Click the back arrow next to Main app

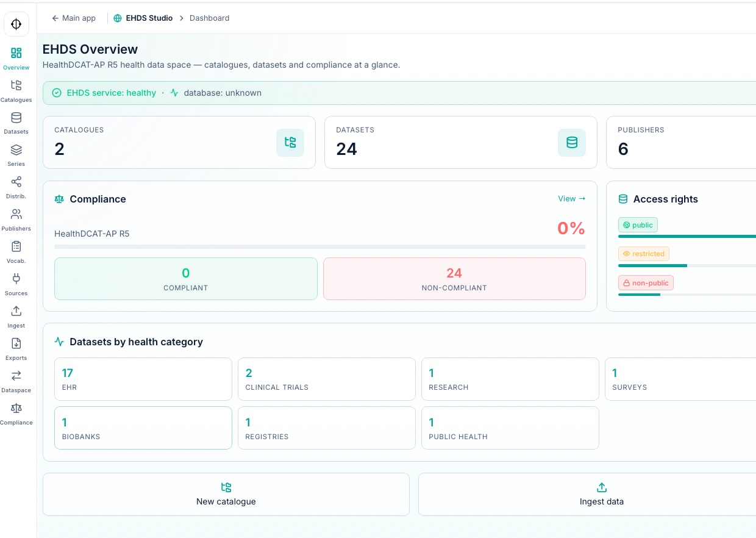coord(55,18)
